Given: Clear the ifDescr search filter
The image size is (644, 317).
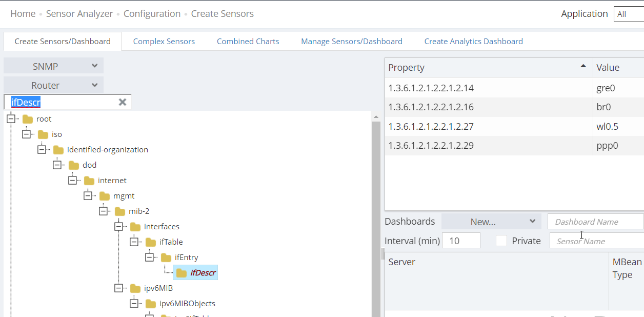Looking at the screenshot, I should pos(123,102).
